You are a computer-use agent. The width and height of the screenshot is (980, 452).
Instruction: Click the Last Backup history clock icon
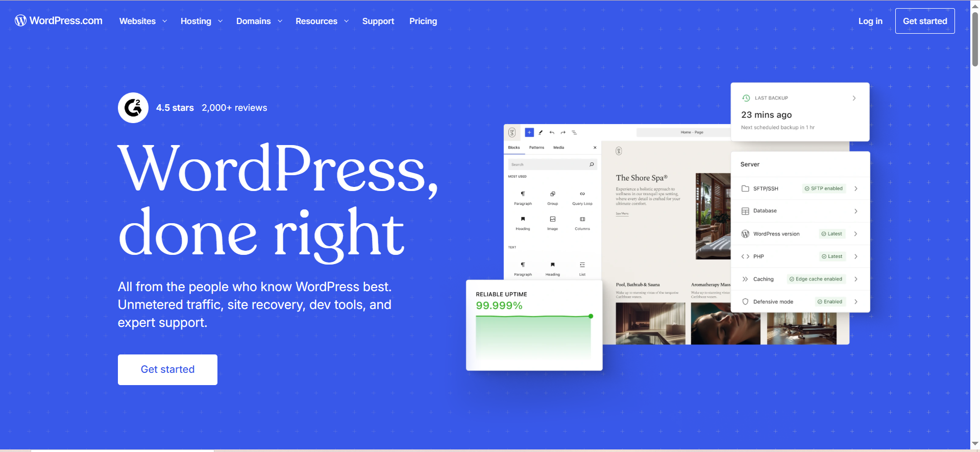tap(746, 98)
